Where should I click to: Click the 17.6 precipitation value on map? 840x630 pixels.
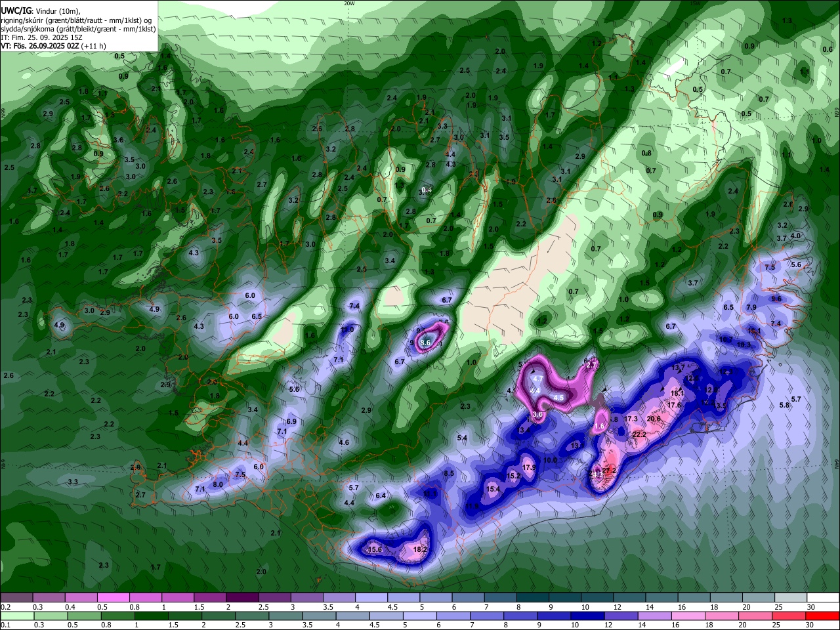(x=674, y=405)
